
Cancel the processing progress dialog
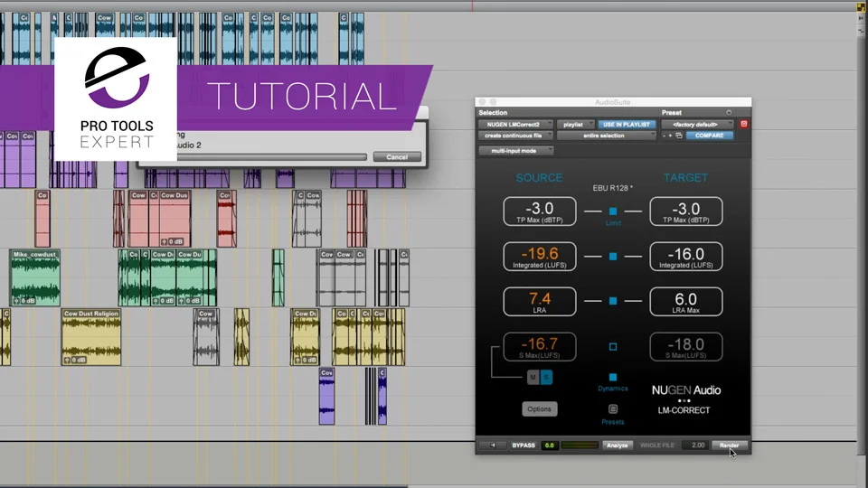click(397, 157)
